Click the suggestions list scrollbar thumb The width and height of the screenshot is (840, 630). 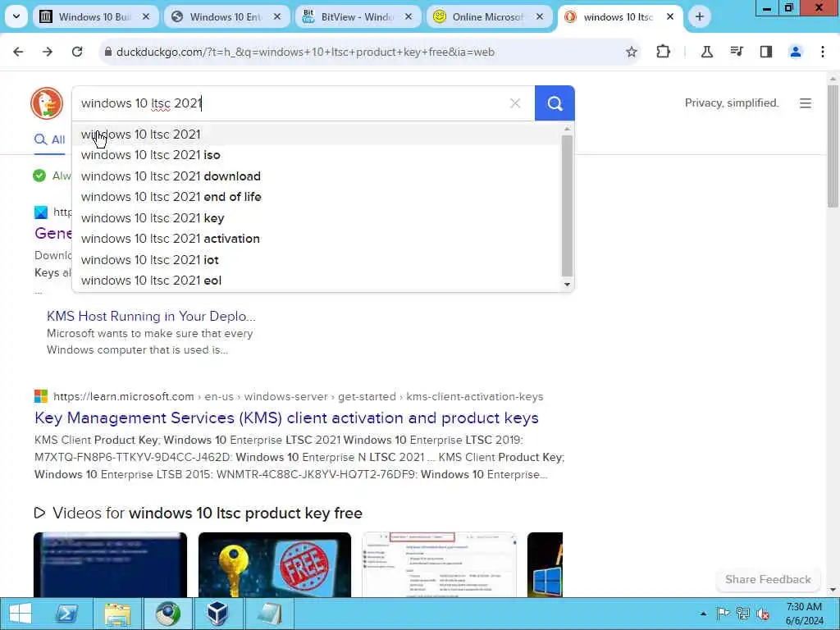[568, 206]
